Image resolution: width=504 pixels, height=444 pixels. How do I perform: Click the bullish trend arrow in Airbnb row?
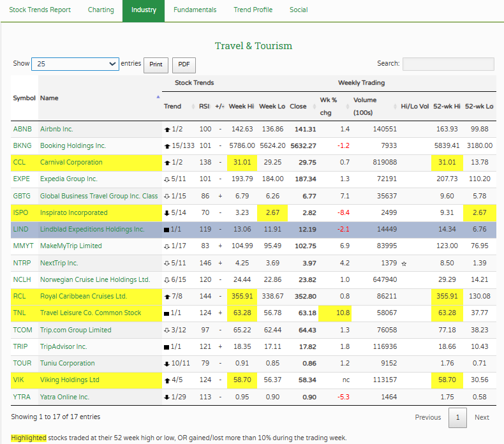point(167,129)
